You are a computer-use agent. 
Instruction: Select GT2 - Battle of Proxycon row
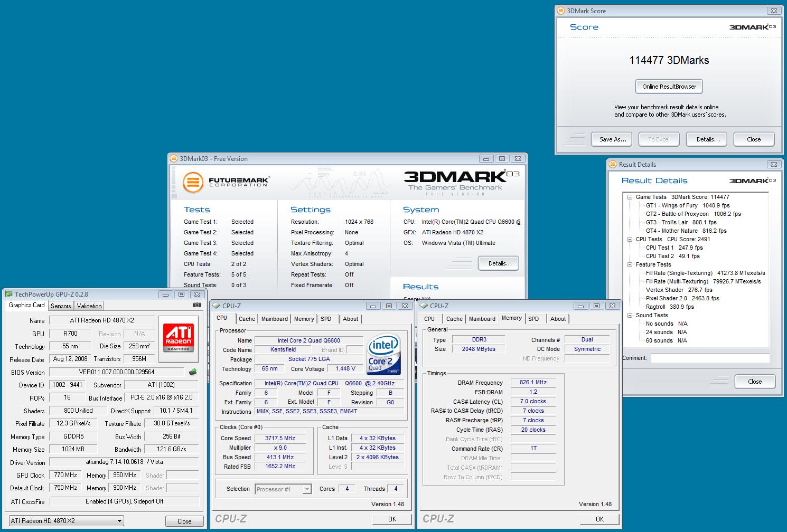(693, 214)
